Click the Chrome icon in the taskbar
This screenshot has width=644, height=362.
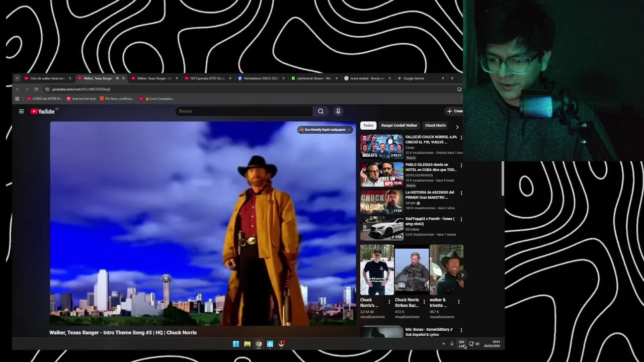(x=259, y=344)
